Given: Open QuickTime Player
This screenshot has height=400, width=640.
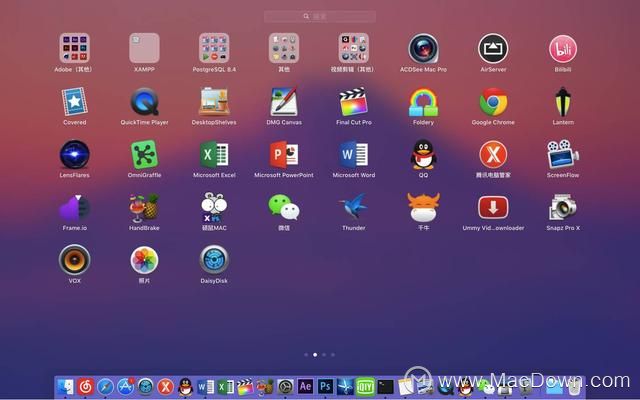Looking at the screenshot, I should (x=144, y=101).
